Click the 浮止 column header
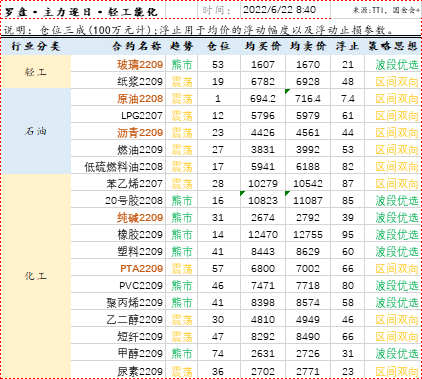The height and width of the screenshot is (379, 422). pos(348,46)
